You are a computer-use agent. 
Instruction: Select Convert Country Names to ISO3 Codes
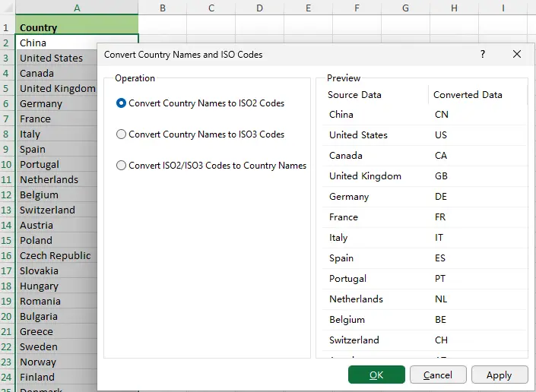click(200, 134)
